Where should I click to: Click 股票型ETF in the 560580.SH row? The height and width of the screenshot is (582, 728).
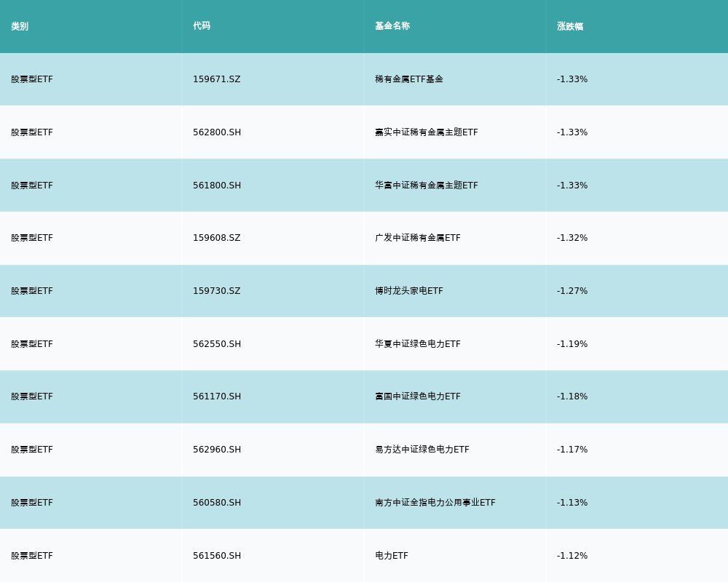pos(32,503)
